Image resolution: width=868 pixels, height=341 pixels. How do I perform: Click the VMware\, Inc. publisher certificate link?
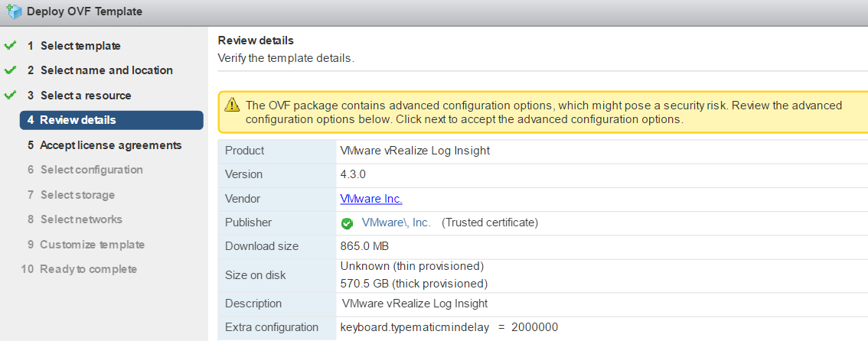[x=396, y=222]
